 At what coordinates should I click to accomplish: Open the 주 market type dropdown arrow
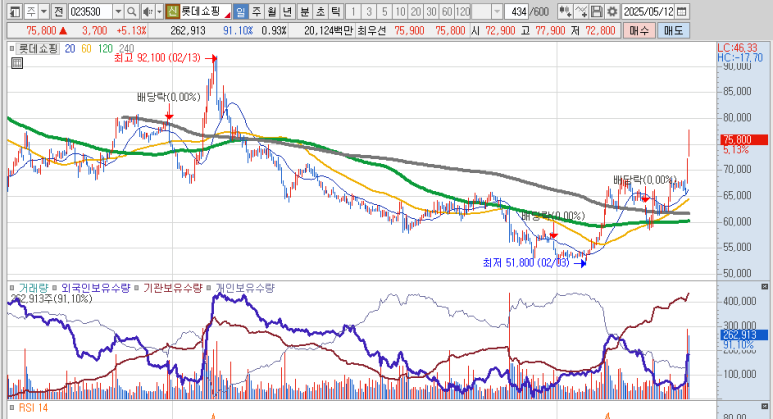click(x=44, y=11)
